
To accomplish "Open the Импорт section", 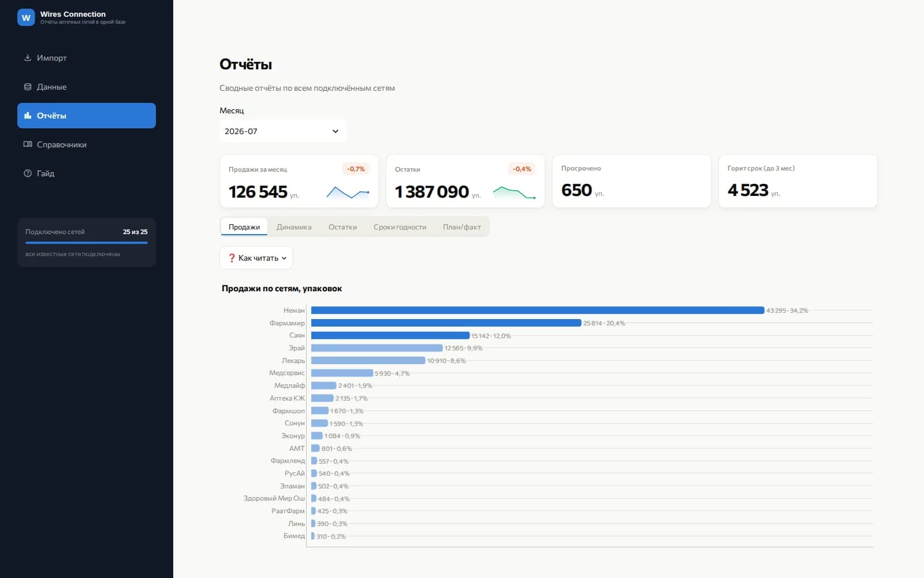I will [x=87, y=58].
